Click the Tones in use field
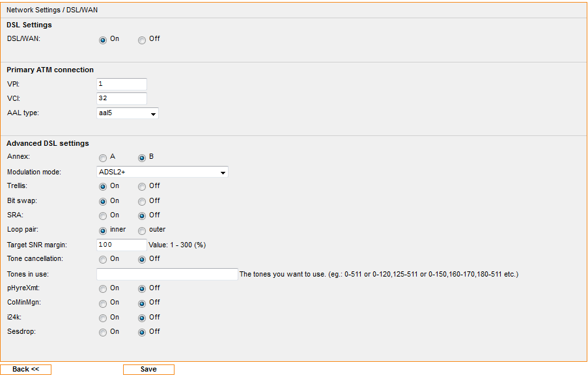Viewport: 588px width, 382px height. 167,274
